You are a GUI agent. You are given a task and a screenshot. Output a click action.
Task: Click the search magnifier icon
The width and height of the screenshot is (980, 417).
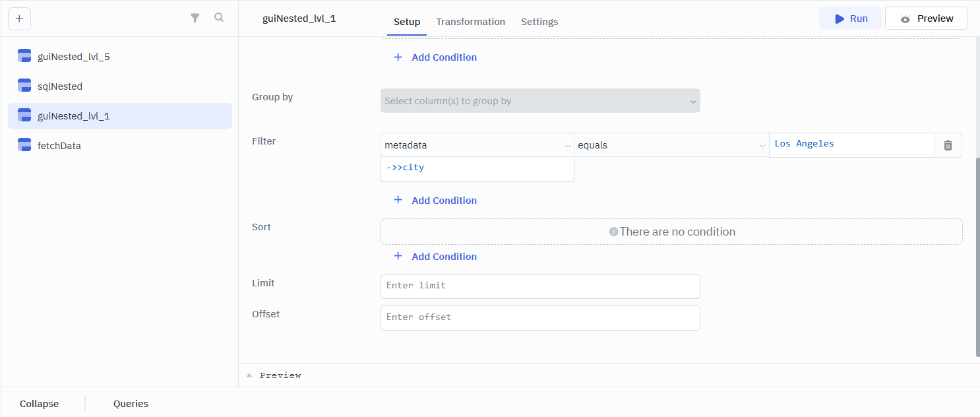(x=219, y=18)
